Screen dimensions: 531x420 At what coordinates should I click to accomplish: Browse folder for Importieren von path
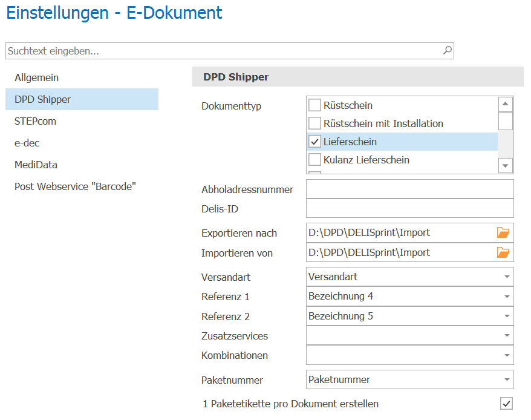click(x=503, y=252)
